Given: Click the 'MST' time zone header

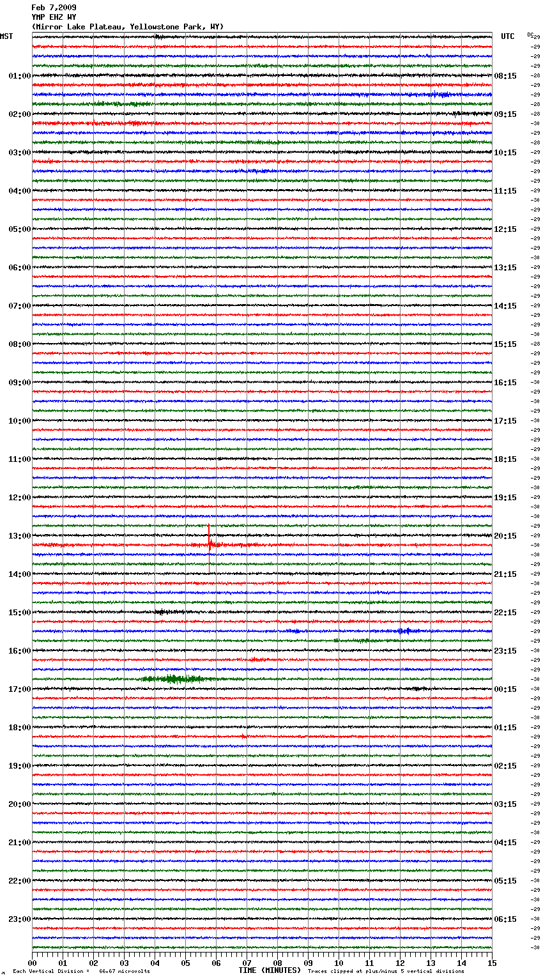Looking at the screenshot, I should tap(6, 36).
